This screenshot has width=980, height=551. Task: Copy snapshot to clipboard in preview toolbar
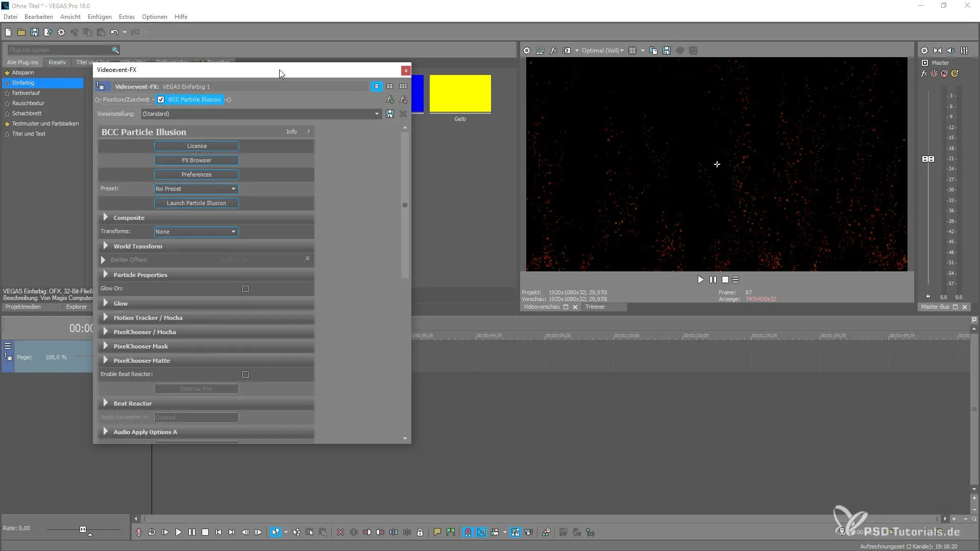pyautogui.click(x=653, y=51)
